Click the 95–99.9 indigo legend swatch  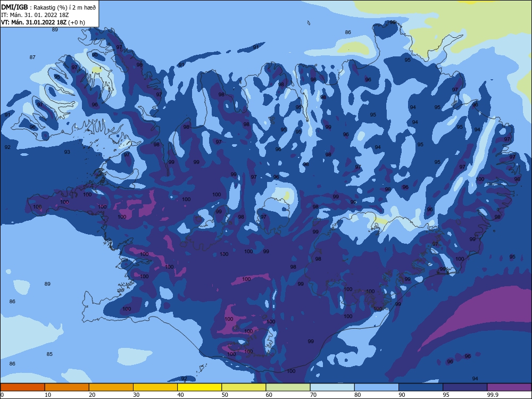click(465, 387)
